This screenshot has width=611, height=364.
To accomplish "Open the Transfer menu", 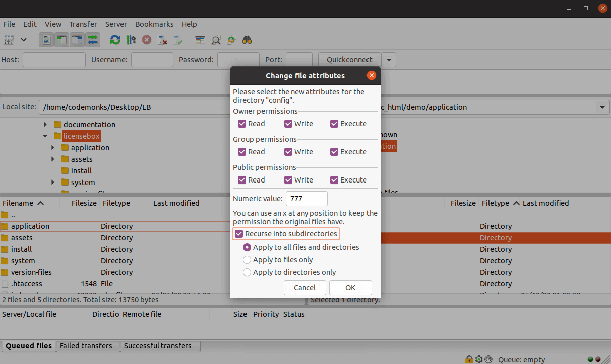I will [83, 24].
